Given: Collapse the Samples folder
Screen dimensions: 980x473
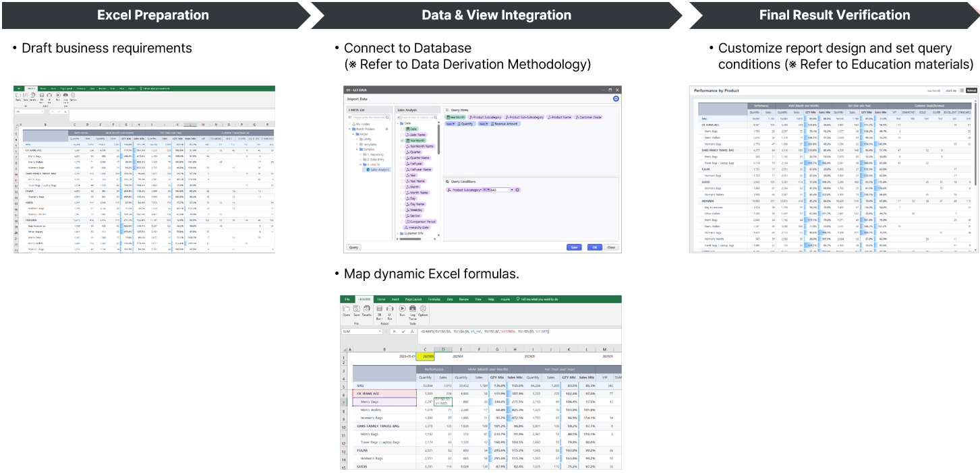Looking at the screenshot, I should tap(357, 150).
